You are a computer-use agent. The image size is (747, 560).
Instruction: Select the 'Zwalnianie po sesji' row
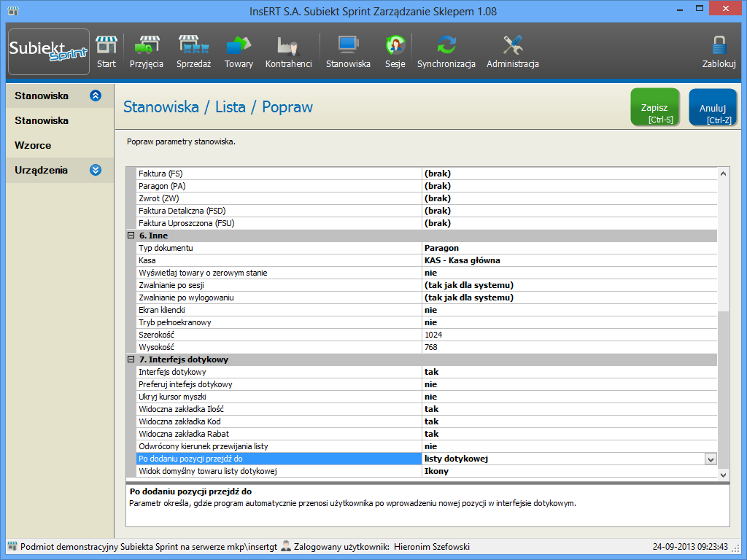click(426, 285)
